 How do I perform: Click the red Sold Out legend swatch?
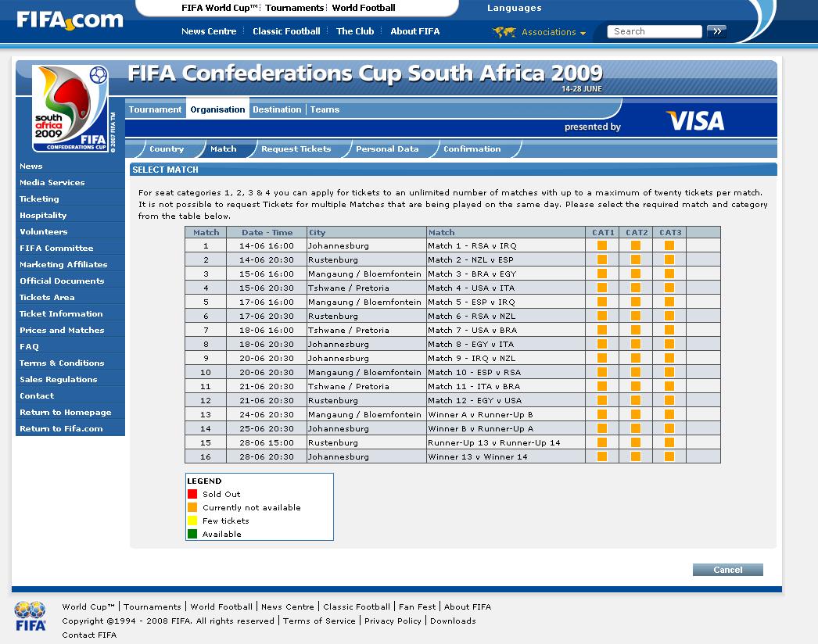(192, 494)
